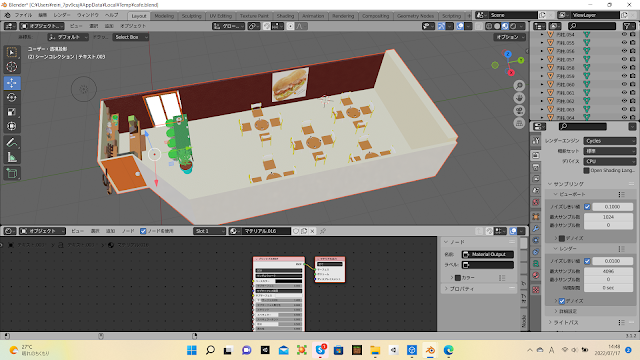640x360 pixels.
Task: Select the Move tool in viewport toolbar
Action: pos(11,83)
